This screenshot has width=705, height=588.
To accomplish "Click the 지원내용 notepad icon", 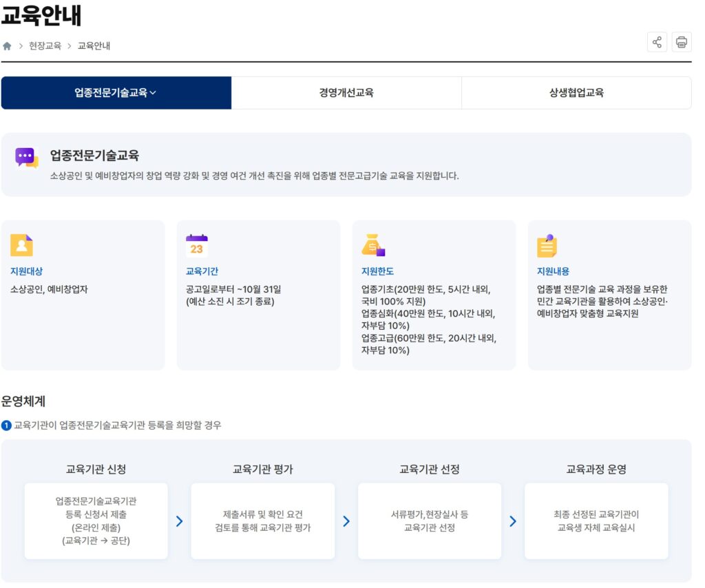I will (547, 245).
